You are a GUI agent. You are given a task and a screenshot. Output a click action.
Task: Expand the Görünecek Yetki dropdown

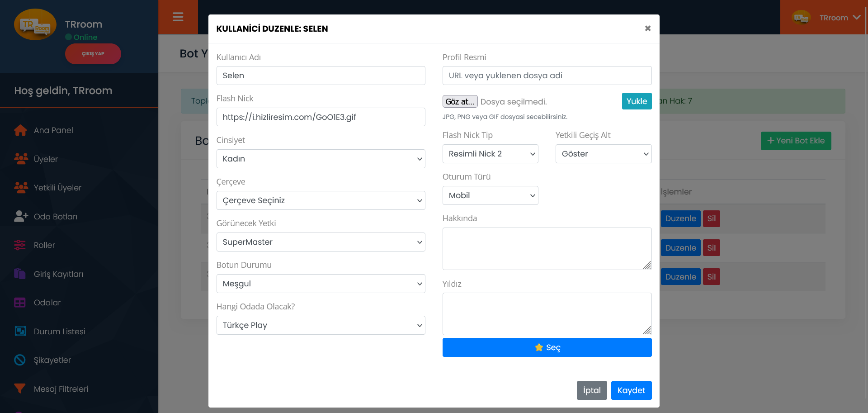pyautogui.click(x=321, y=242)
